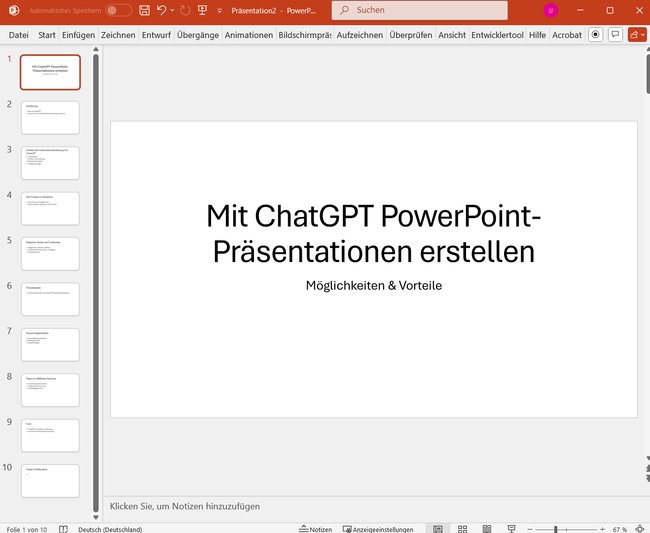The height and width of the screenshot is (533, 650).
Task: Click the record button icon in ribbon
Action: (595, 35)
